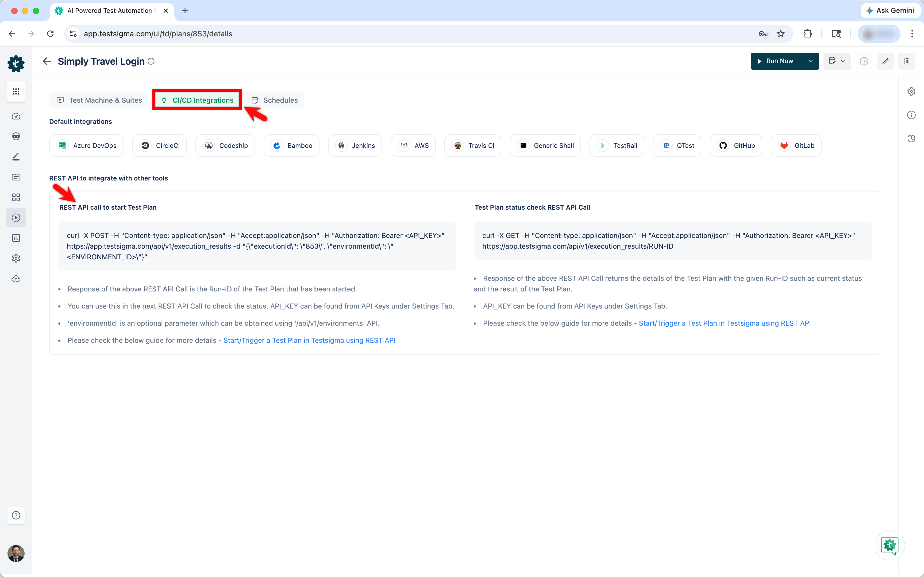Open a new browser tab
Screen dimensions: 924x577
[x=185, y=11]
